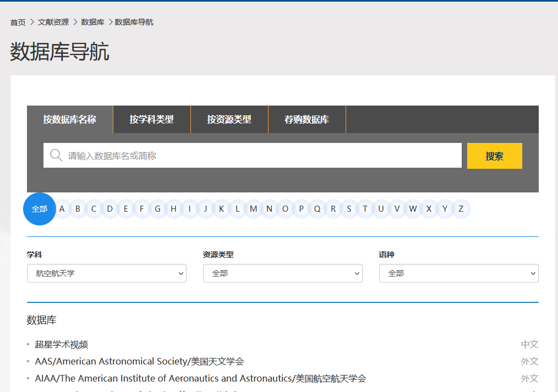This screenshot has width=558, height=392.
Task: Select the 按数据库名称 tab
Action: pyautogui.click(x=70, y=119)
